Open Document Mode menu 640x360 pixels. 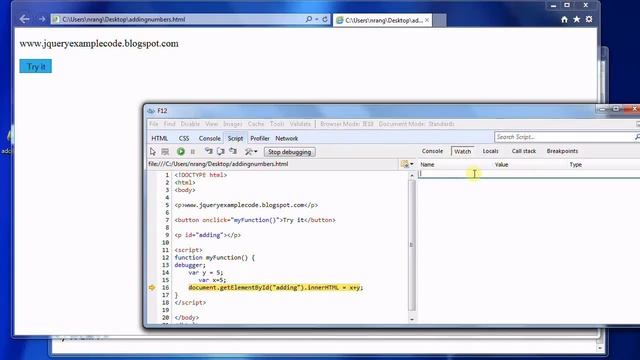(x=416, y=124)
